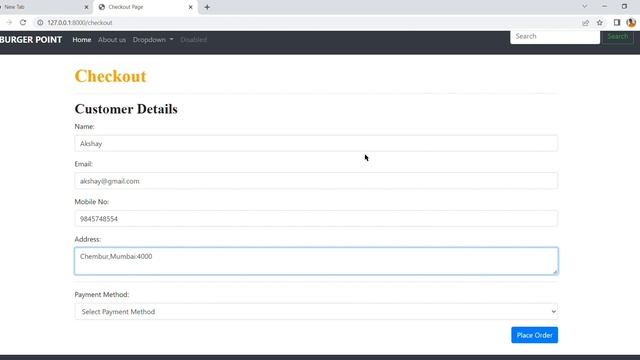
Task: Click the 'Payment Method:' label
Action: click(x=102, y=294)
